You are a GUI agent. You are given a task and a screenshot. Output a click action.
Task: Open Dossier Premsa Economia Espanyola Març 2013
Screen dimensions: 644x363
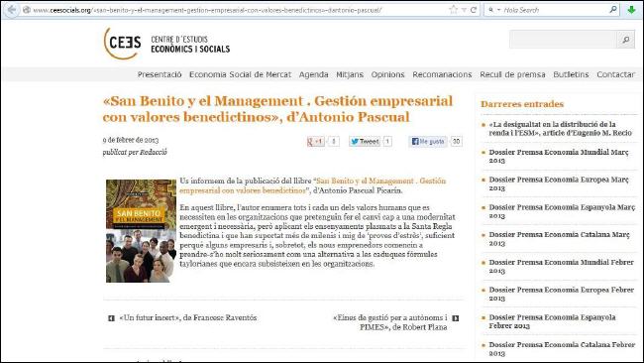click(562, 211)
